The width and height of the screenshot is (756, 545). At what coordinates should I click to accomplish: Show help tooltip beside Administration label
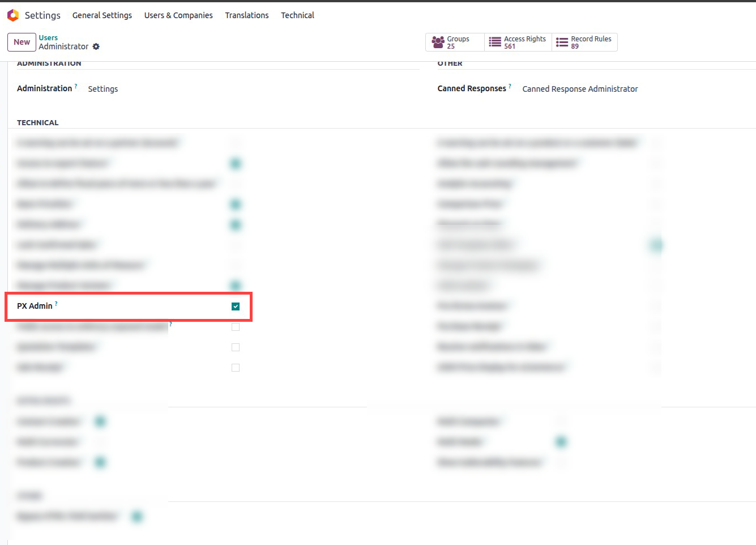(x=76, y=86)
